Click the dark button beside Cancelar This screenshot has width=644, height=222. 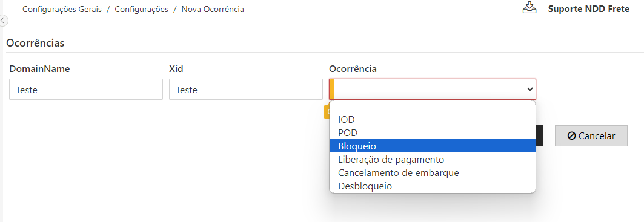(539, 136)
